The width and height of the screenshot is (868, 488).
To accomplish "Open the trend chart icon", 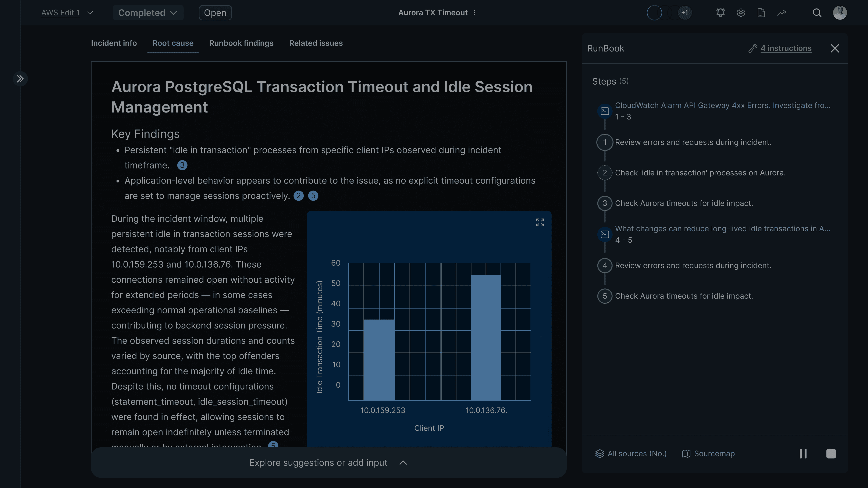I will (x=781, y=13).
